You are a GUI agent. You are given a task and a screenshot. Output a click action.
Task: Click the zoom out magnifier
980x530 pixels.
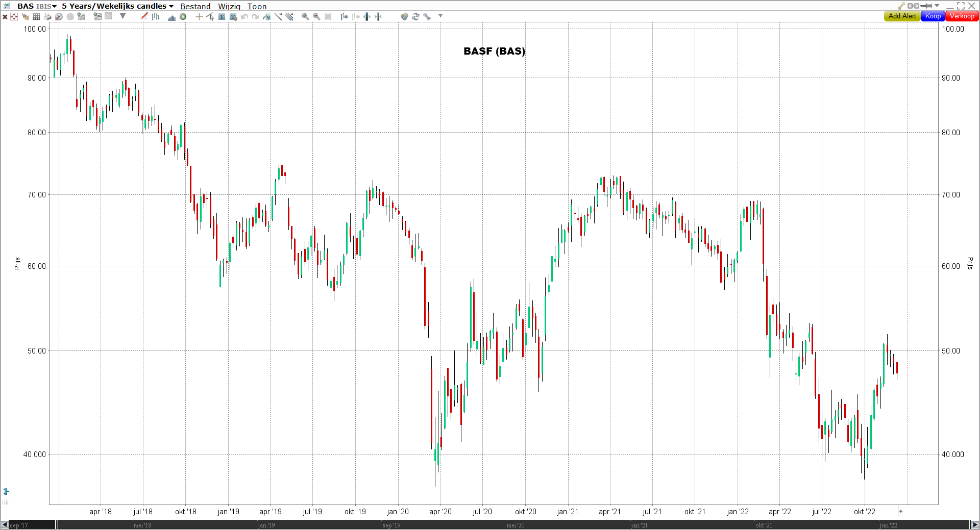[x=316, y=16]
